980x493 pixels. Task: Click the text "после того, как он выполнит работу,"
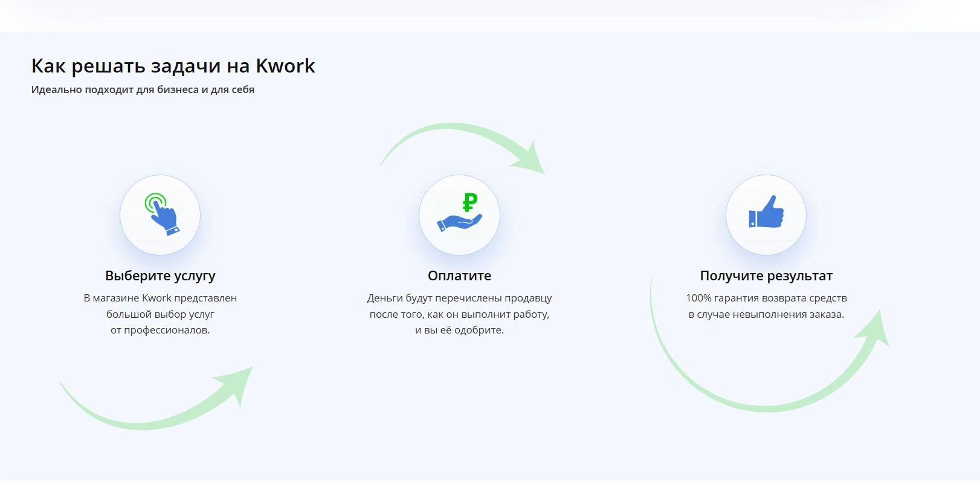coord(459,314)
